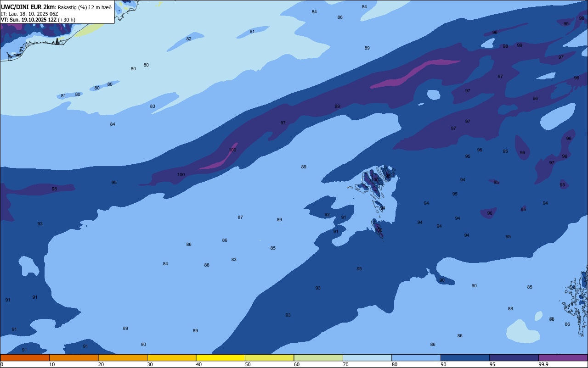Click the '20' legend tick label
This screenshot has width=588, height=368.
pyautogui.click(x=101, y=364)
